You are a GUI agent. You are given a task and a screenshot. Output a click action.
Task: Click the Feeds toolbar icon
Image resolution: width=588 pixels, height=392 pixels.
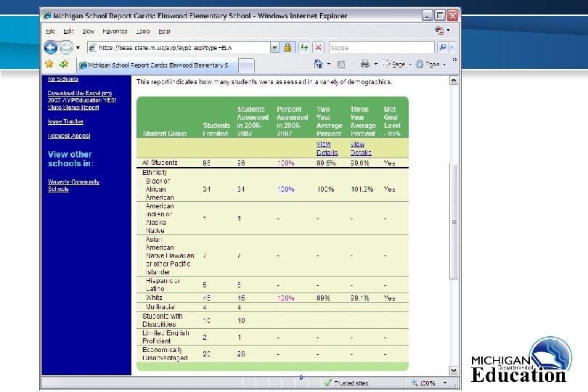click(341, 65)
